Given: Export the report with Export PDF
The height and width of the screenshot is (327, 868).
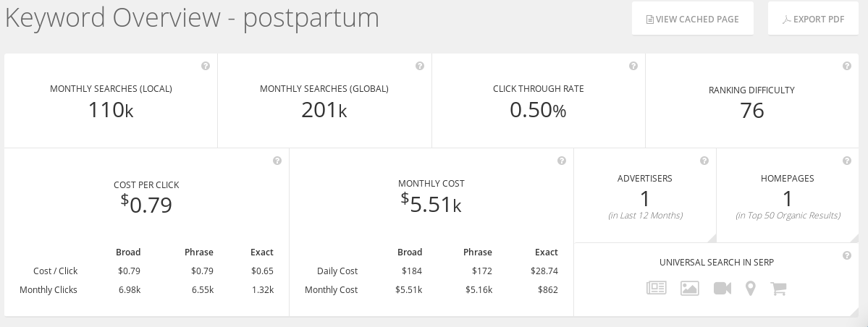Looking at the screenshot, I should pos(813,19).
